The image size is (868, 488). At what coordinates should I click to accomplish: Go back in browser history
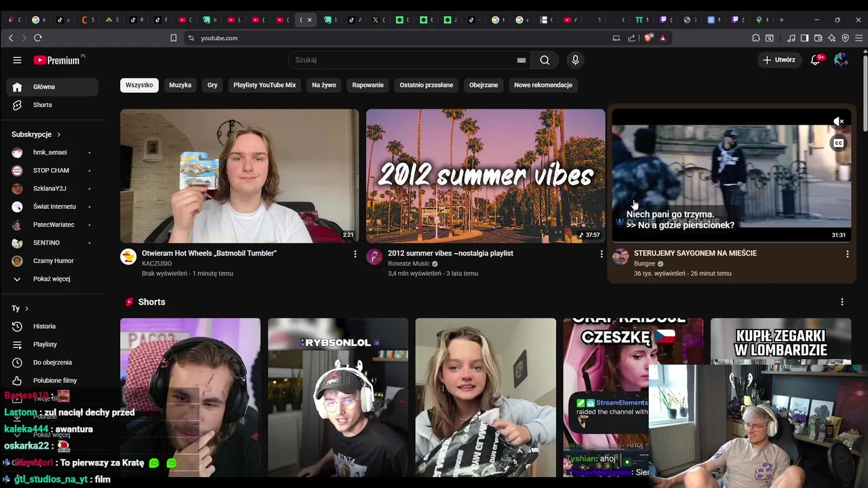(x=11, y=38)
